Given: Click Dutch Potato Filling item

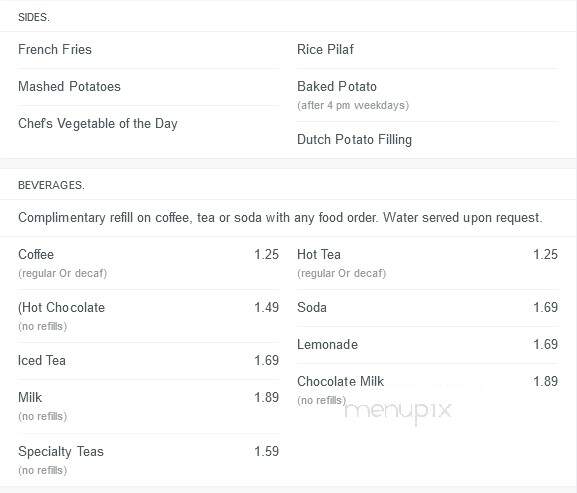Looking at the screenshot, I should (x=354, y=139).
